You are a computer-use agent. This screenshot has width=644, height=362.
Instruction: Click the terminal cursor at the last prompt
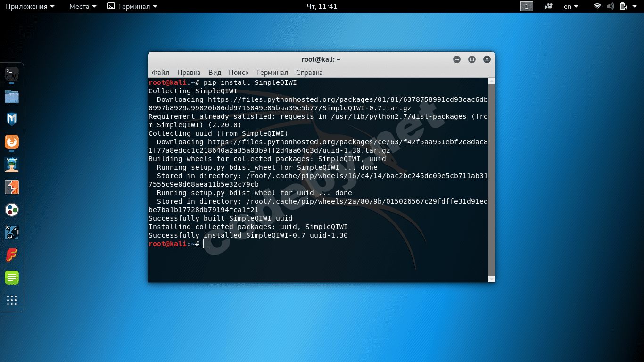click(x=206, y=244)
